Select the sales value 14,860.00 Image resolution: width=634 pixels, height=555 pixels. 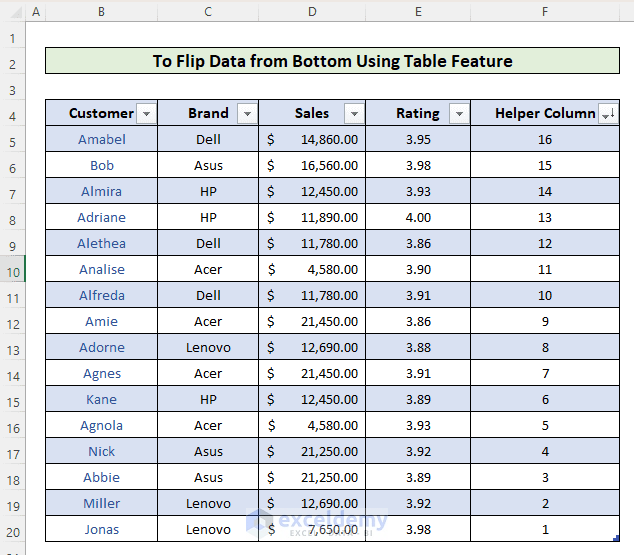(x=312, y=139)
